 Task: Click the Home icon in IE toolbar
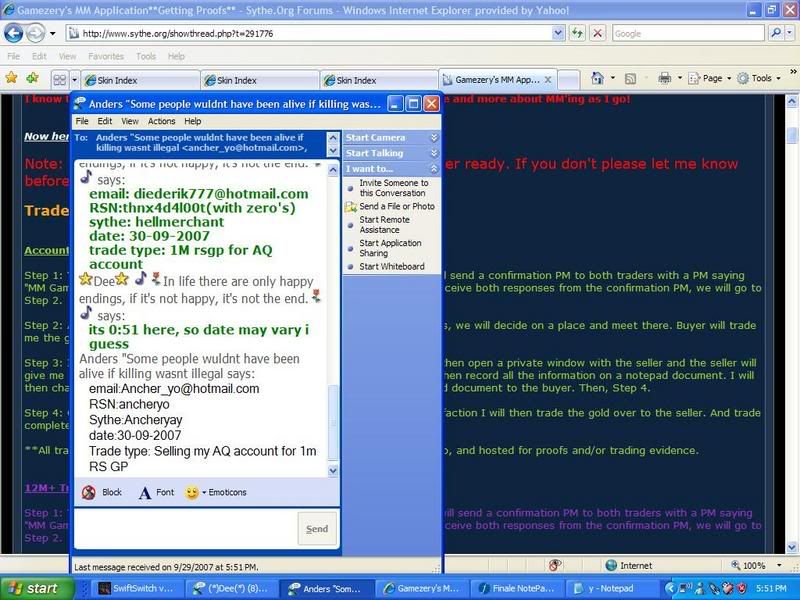click(x=597, y=78)
